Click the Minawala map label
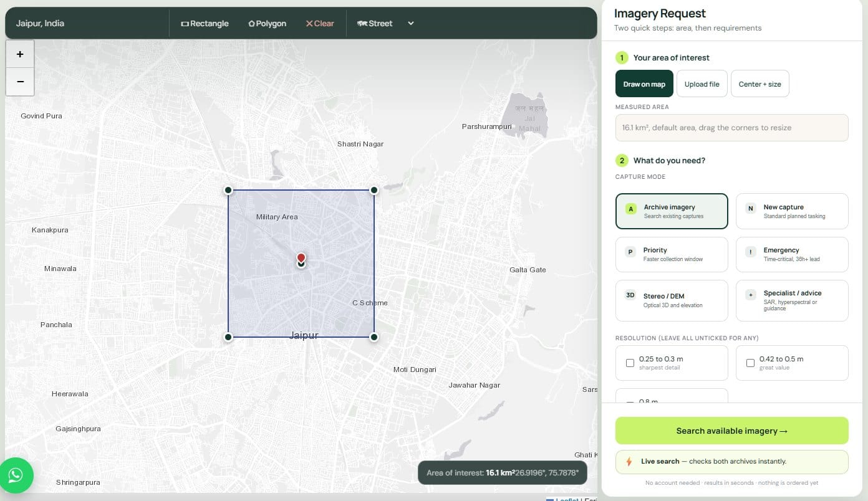 [60, 269]
